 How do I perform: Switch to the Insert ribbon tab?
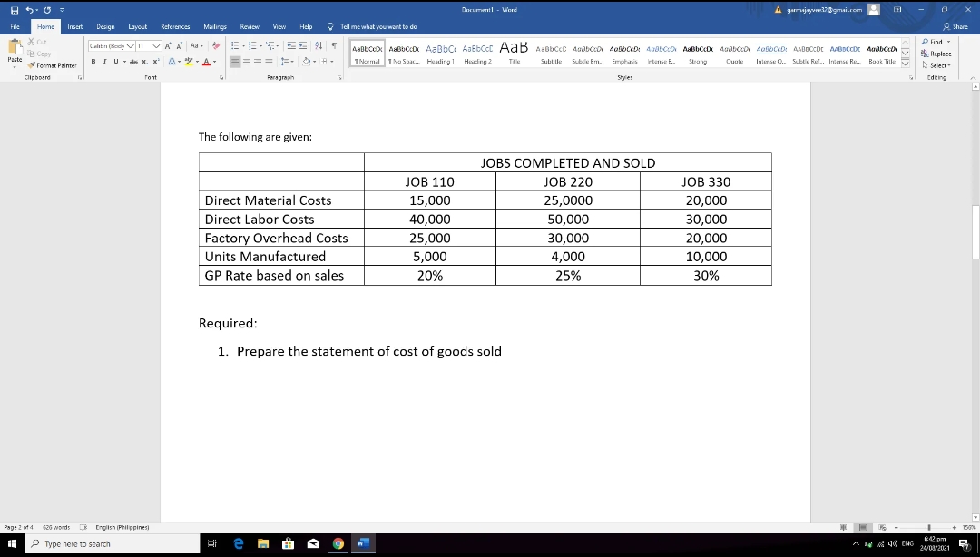coord(74,26)
